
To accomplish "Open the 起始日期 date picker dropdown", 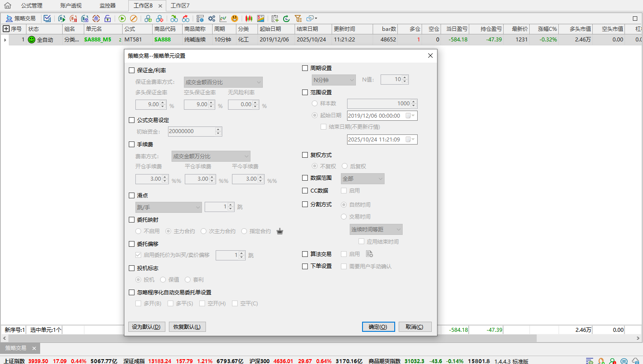I will (411, 116).
